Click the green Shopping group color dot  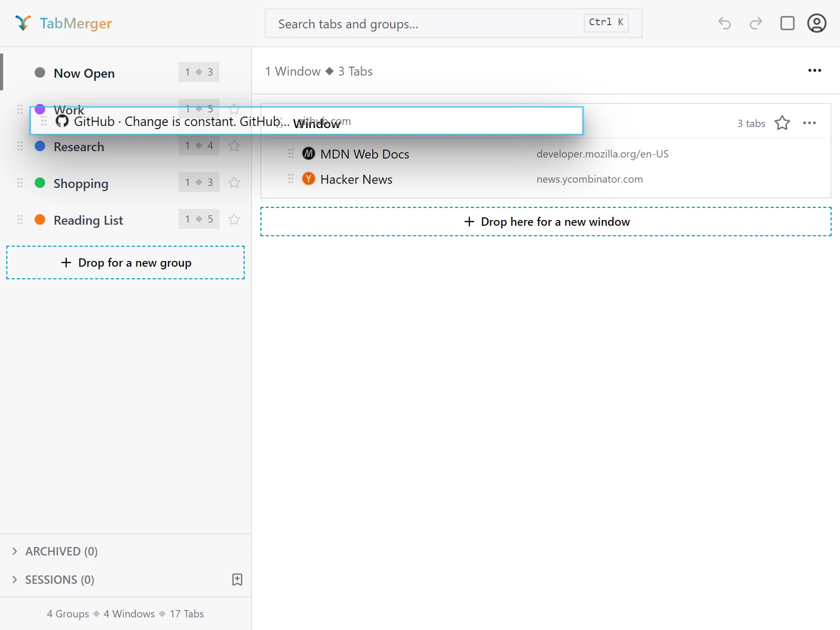(x=40, y=183)
